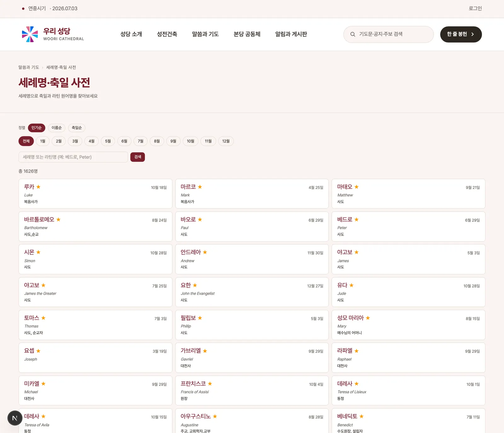Click the 연중시기 liturgical season text

click(x=37, y=9)
